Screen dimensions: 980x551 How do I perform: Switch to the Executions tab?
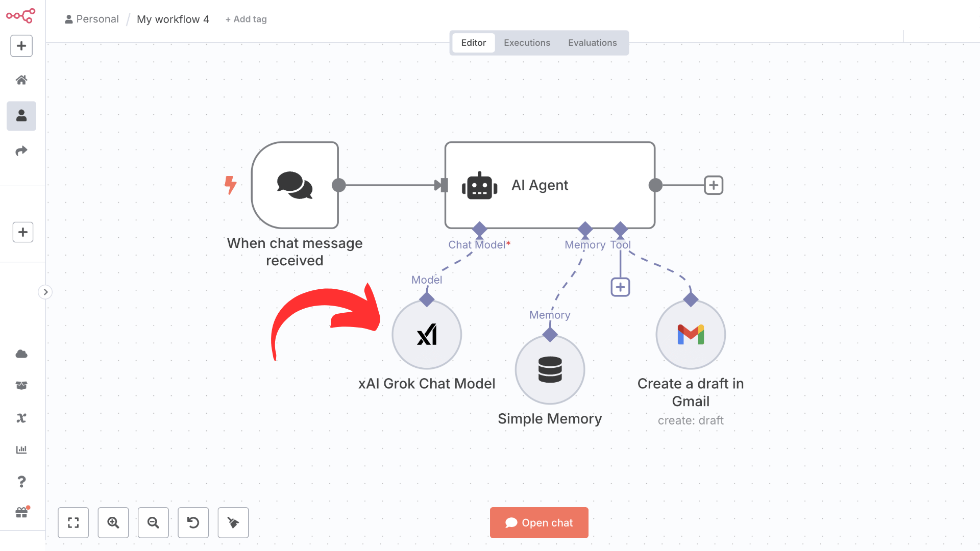[527, 43]
